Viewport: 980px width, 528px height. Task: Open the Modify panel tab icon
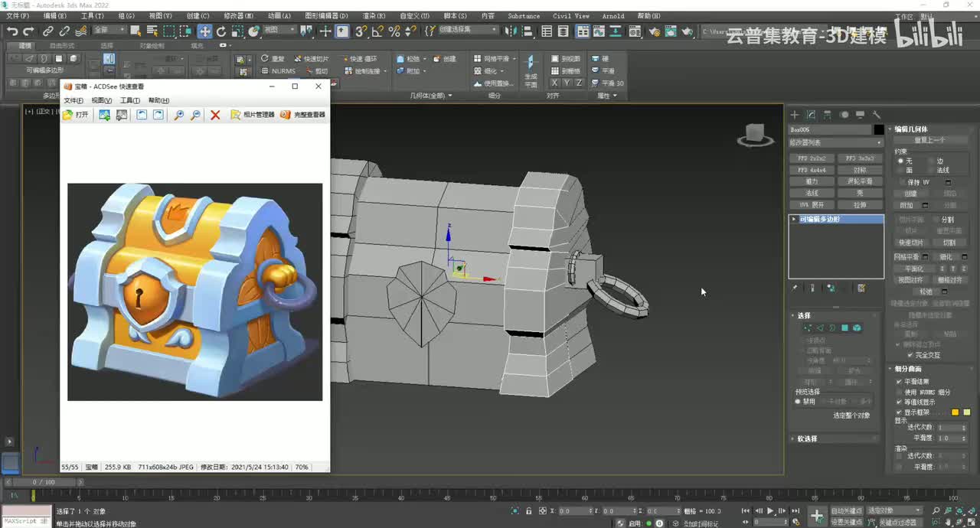[811, 115]
